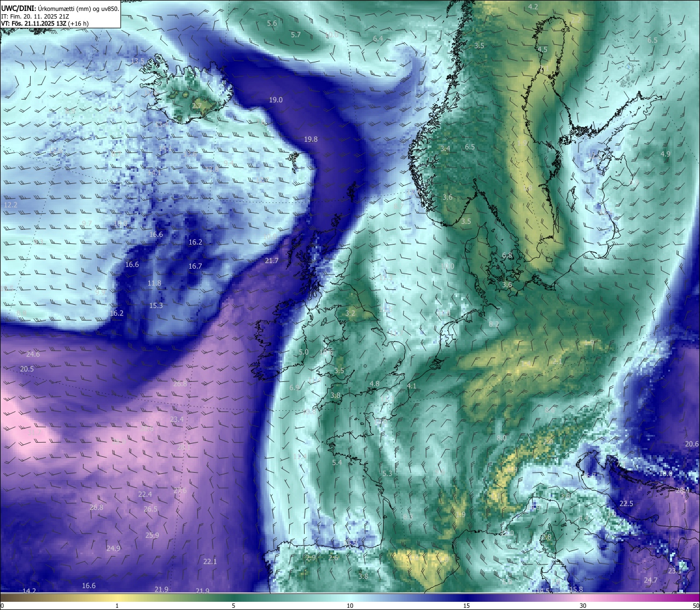
Task: Click the 25.9 value label
Action: [152, 536]
